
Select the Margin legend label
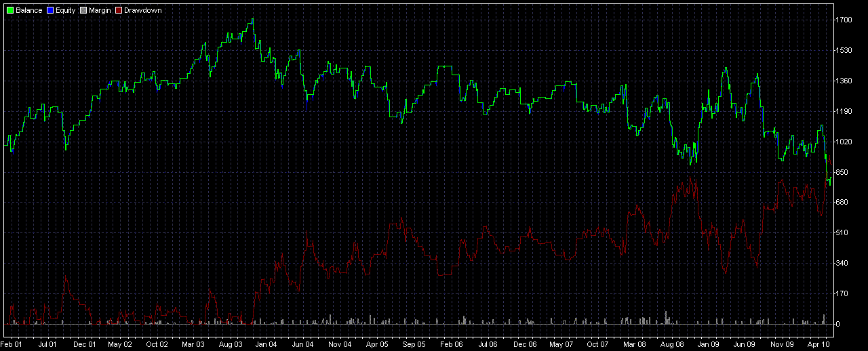pos(100,11)
